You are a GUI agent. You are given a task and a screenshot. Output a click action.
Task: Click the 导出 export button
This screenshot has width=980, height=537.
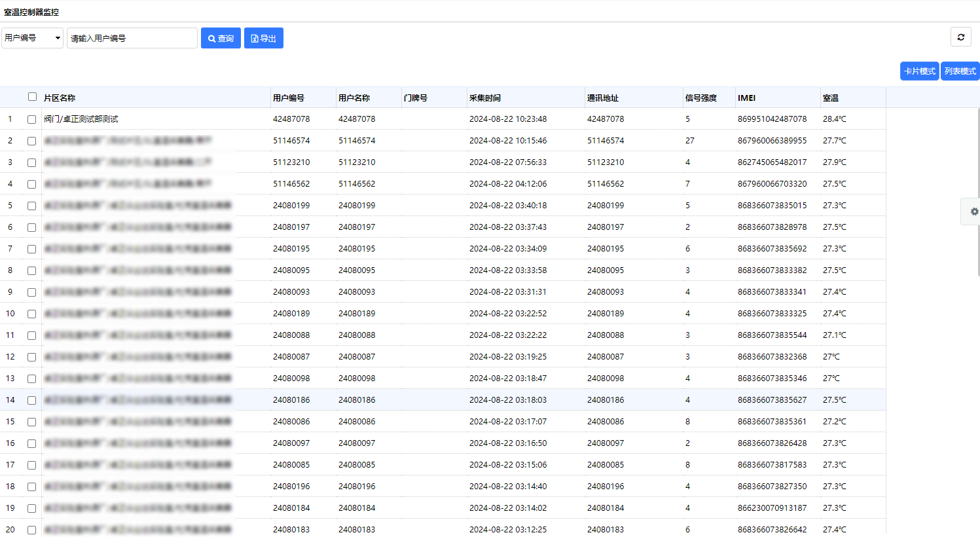[264, 38]
